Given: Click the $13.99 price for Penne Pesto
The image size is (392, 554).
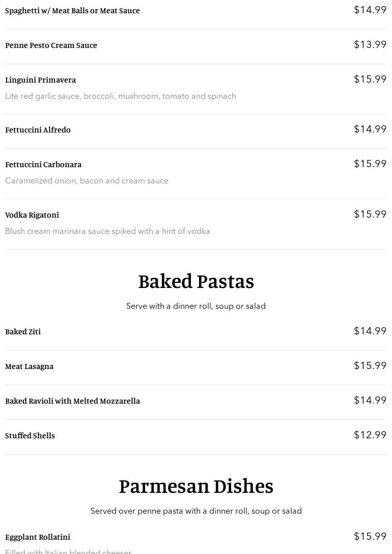Looking at the screenshot, I should click(370, 44).
